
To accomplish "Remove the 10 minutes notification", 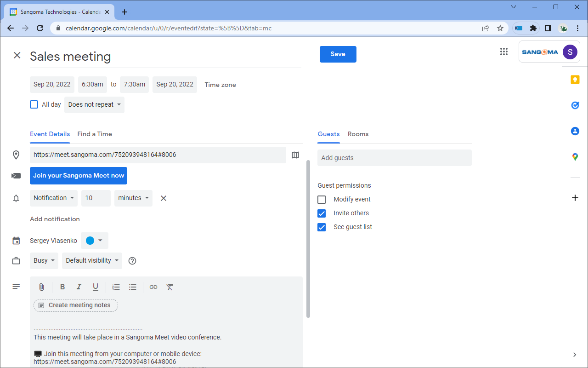I will [x=163, y=198].
